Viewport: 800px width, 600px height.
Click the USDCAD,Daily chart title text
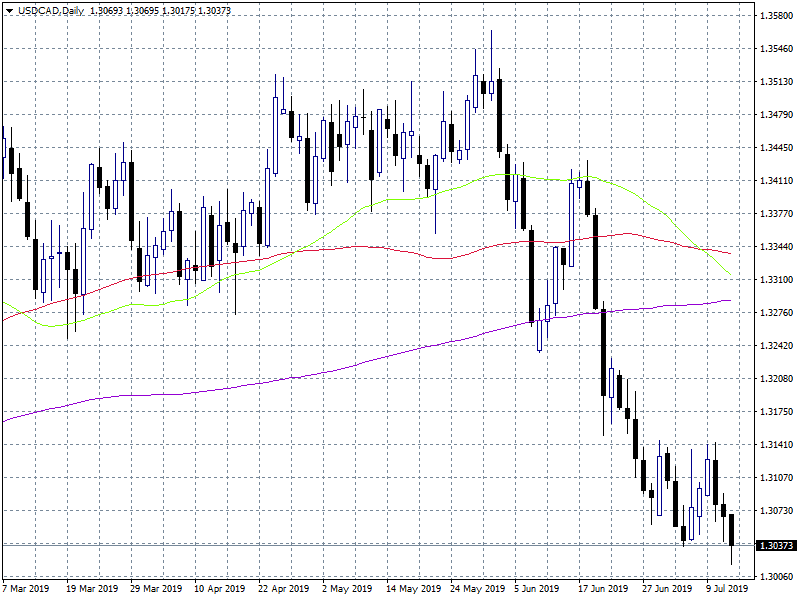pyautogui.click(x=48, y=10)
